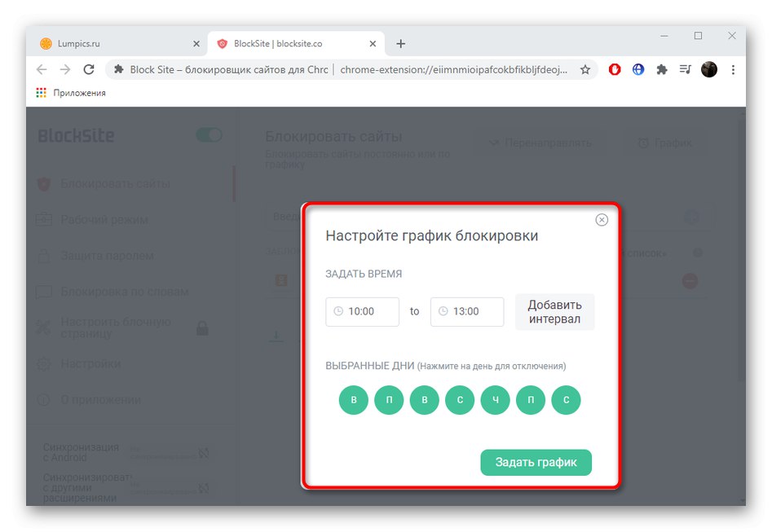Open Настройки via the gear icon

(44, 363)
